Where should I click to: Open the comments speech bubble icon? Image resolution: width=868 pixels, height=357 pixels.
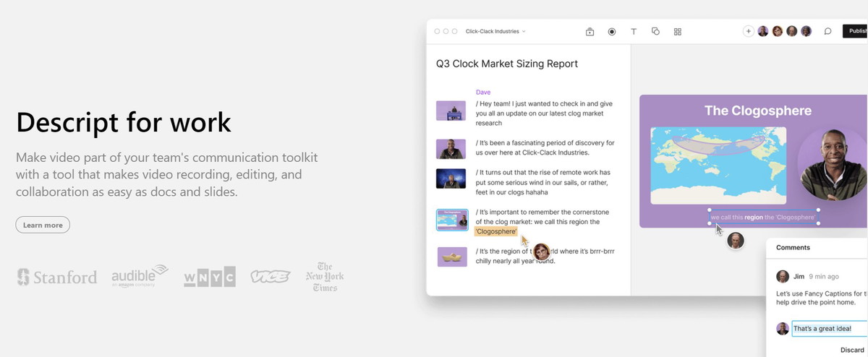(827, 32)
